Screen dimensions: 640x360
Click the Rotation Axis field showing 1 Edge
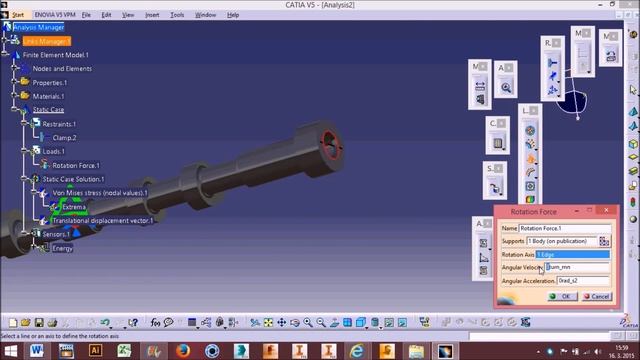(573, 254)
